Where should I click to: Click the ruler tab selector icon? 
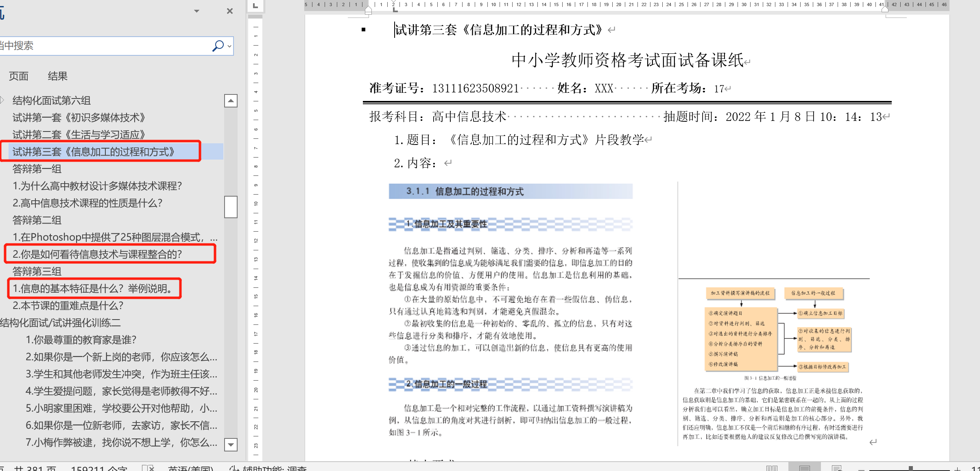(x=255, y=6)
